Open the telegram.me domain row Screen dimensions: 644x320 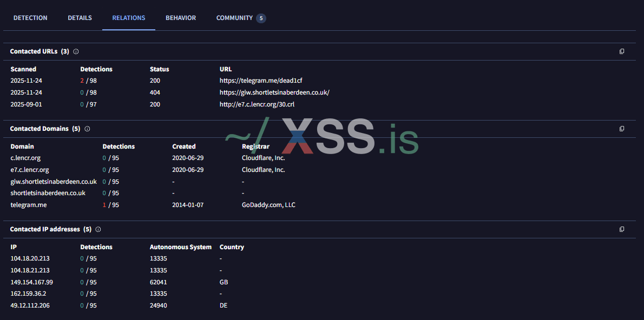[29, 205]
